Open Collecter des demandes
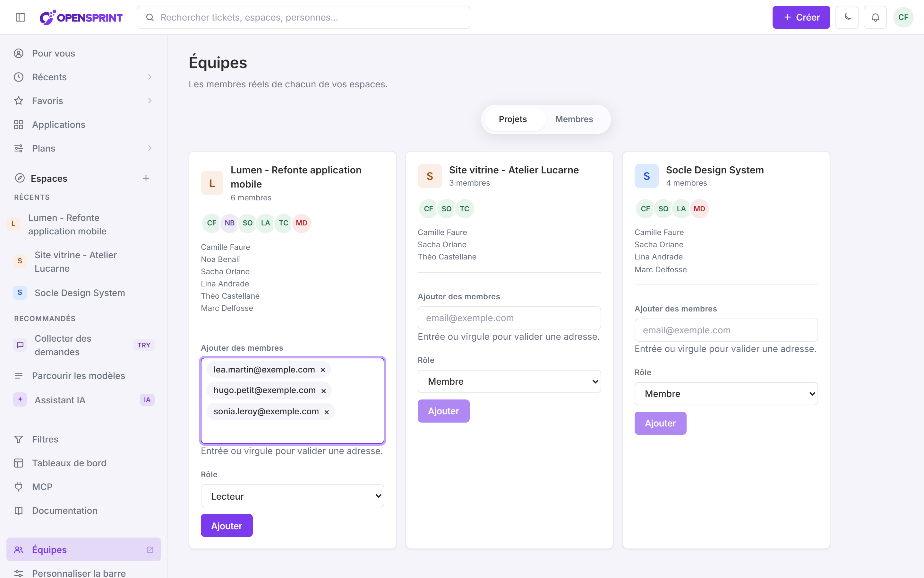The image size is (924, 578). click(84, 345)
